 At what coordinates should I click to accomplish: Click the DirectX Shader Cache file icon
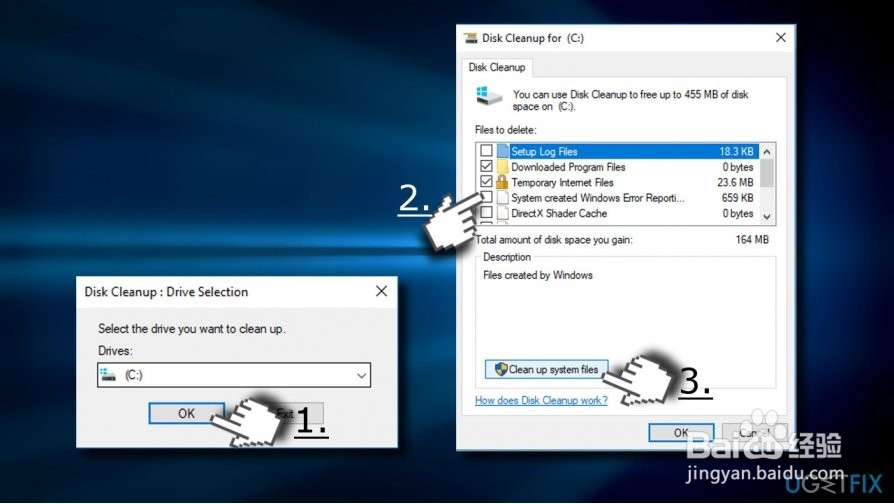pos(502,213)
